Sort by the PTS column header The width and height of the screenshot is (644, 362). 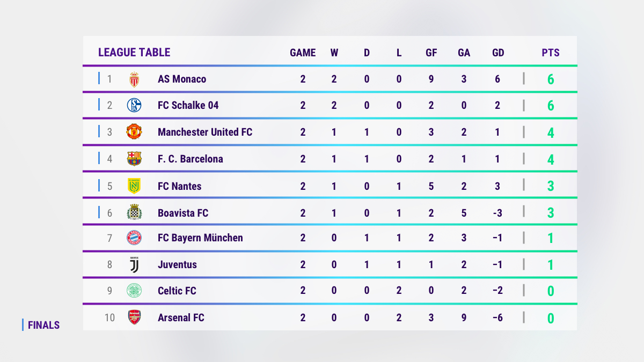[x=551, y=53]
